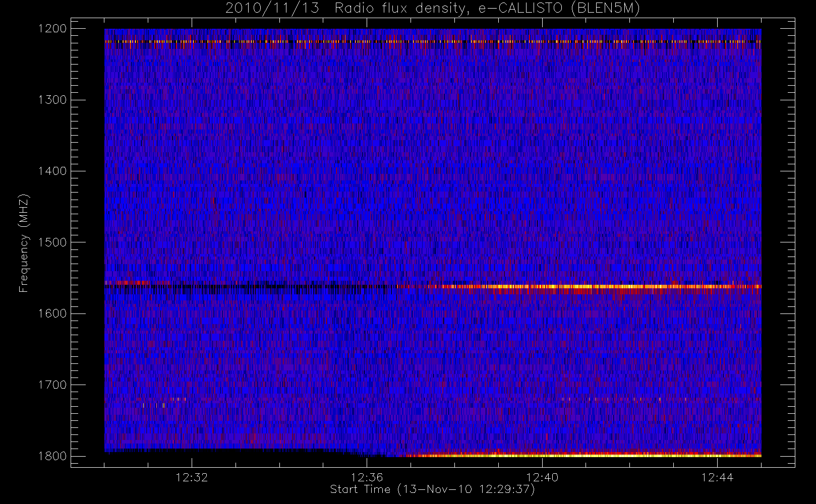Click the 12:44 time tick label
This screenshot has width=816, height=504.
click(717, 477)
